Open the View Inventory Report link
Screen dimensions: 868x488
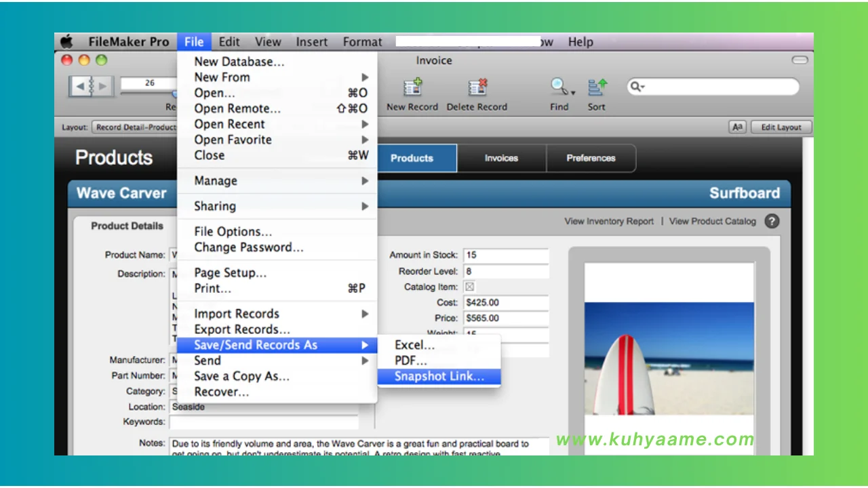609,221
